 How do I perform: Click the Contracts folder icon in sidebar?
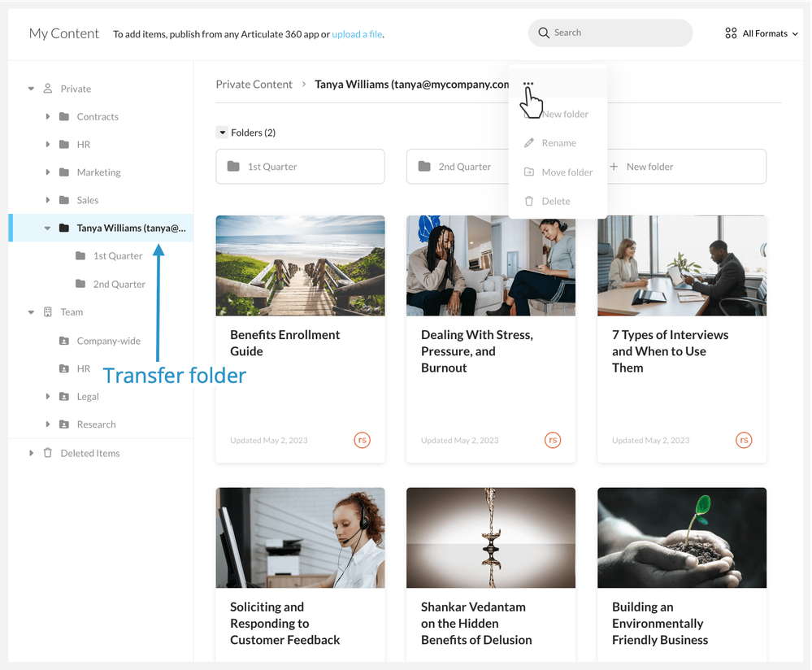coord(64,116)
